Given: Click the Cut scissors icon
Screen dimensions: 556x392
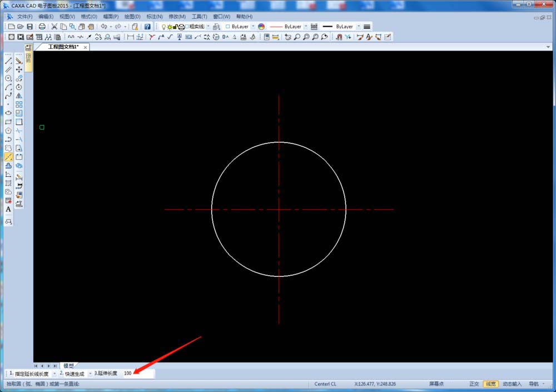Looking at the screenshot, I should (54, 27).
